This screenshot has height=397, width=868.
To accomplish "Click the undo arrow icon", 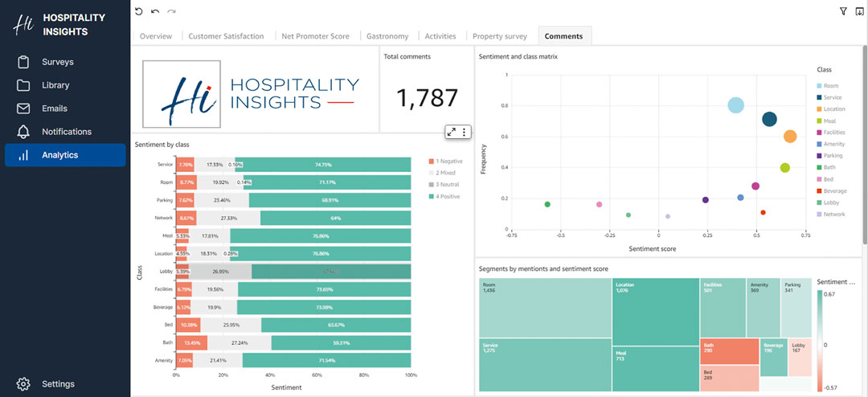I will (155, 11).
